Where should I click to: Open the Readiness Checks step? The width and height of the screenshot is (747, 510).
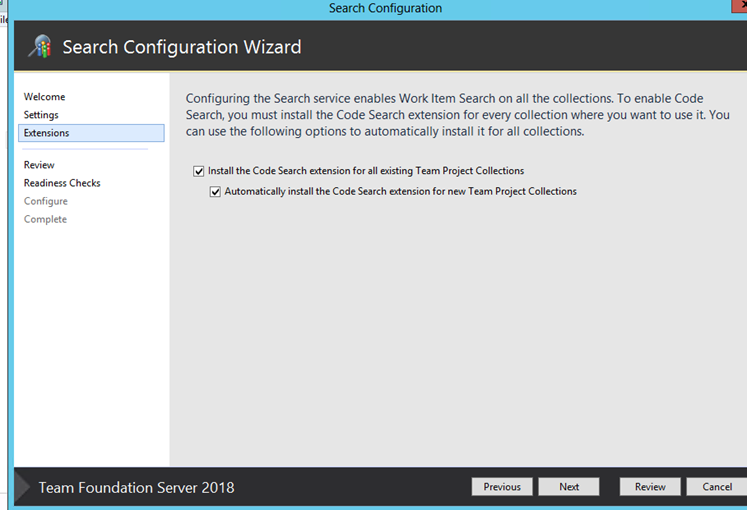tap(62, 183)
